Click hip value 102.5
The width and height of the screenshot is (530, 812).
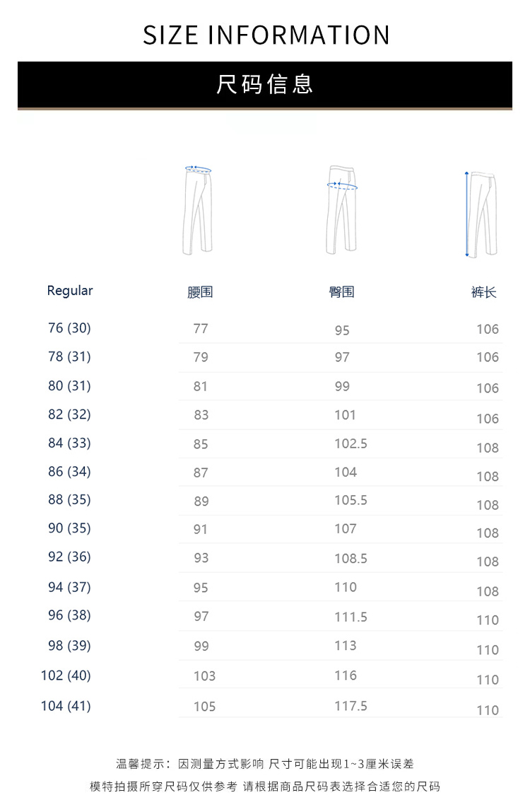coord(351,443)
